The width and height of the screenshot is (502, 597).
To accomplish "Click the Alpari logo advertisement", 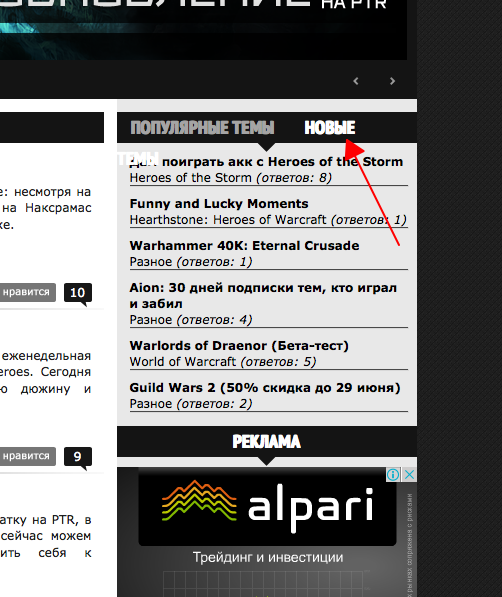I will point(267,507).
